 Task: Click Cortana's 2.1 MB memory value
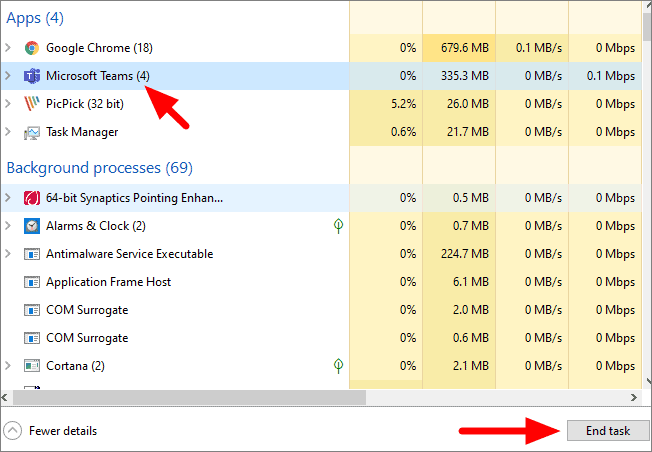click(471, 366)
